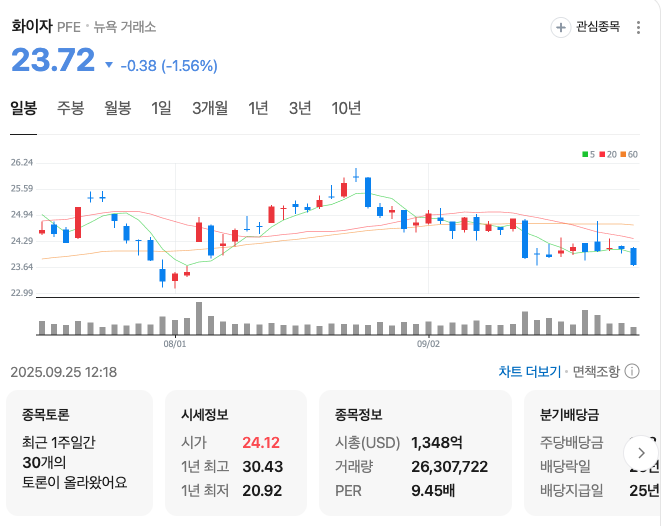The width and height of the screenshot is (663, 526).
Task: Click the 23.64 price axis label
Action: click(x=22, y=267)
